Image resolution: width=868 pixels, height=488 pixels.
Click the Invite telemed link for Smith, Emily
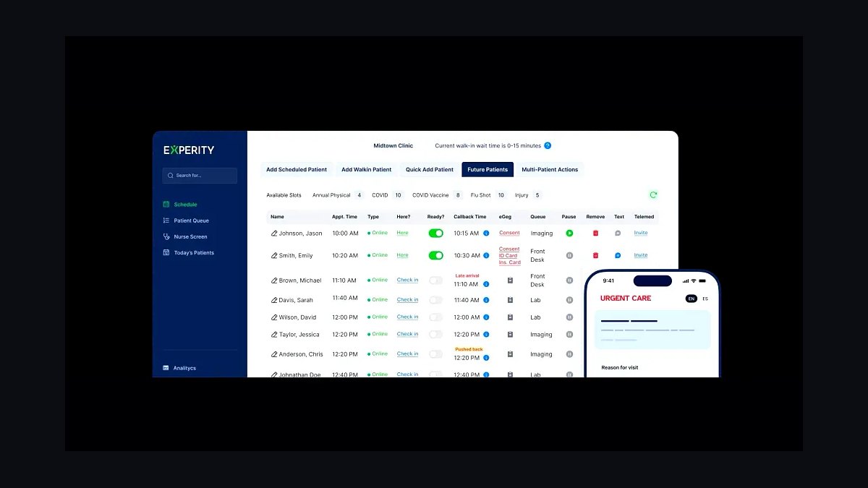click(641, 255)
